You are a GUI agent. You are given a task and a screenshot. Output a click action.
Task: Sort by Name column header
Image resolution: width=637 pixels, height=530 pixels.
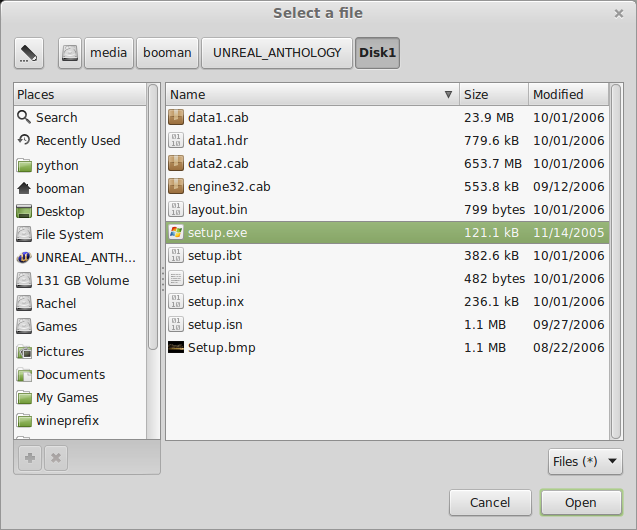(x=312, y=95)
